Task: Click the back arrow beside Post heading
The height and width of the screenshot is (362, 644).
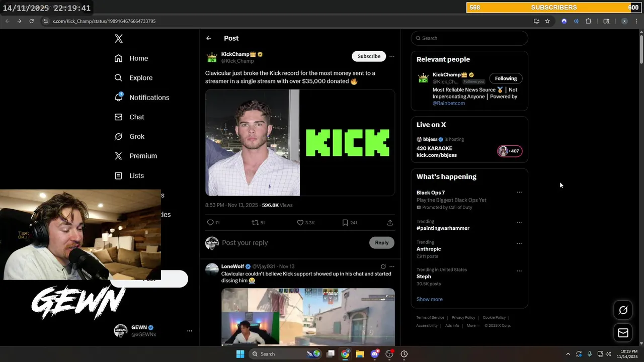Action: [209, 38]
